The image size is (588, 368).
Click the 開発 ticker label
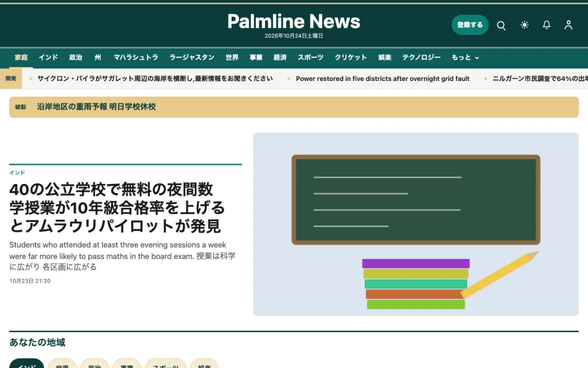pyautogui.click(x=11, y=79)
